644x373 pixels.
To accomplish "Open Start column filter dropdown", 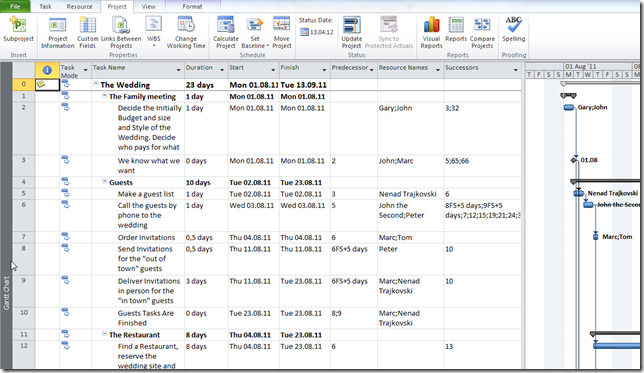I will point(273,70).
